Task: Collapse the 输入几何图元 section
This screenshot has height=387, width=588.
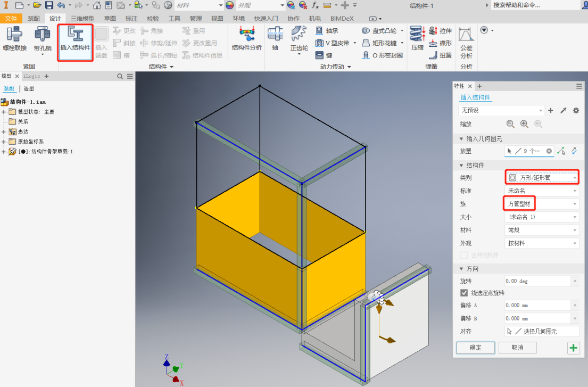Action: [x=461, y=139]
